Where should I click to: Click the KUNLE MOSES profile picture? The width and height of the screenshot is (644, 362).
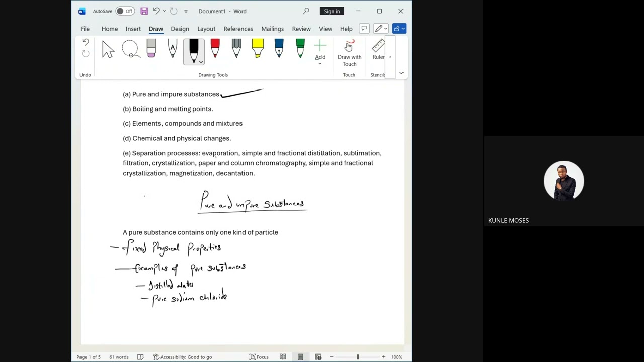pyautogui.click(x=563, y=180)
